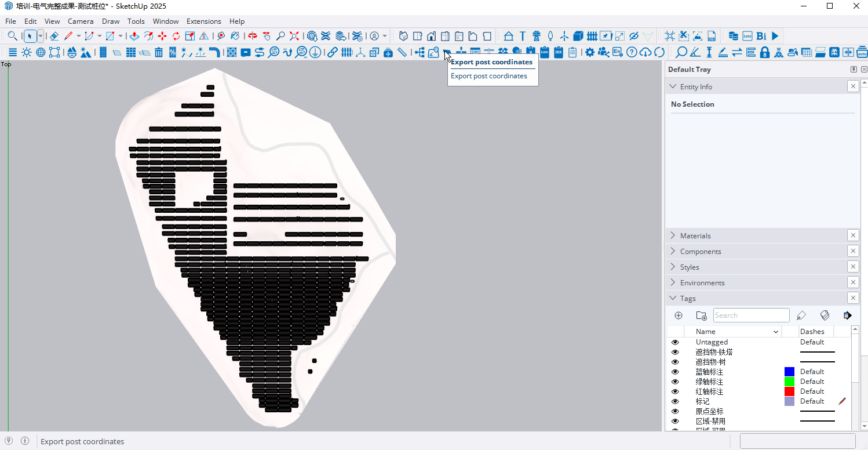Open the Tags details arrow button

tap(847, 315)
